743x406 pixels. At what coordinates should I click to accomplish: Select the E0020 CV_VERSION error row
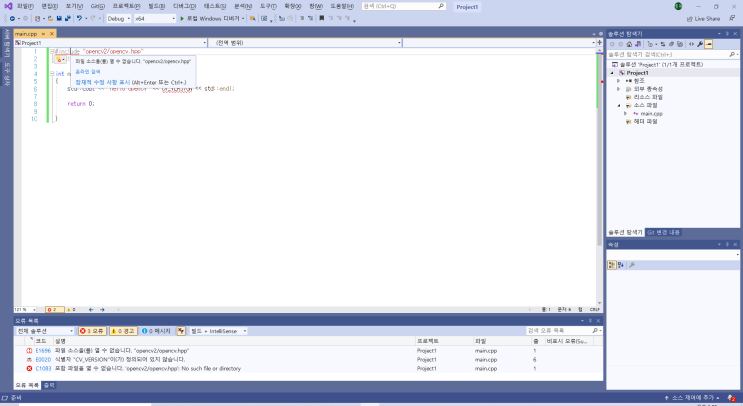[308, 360]
